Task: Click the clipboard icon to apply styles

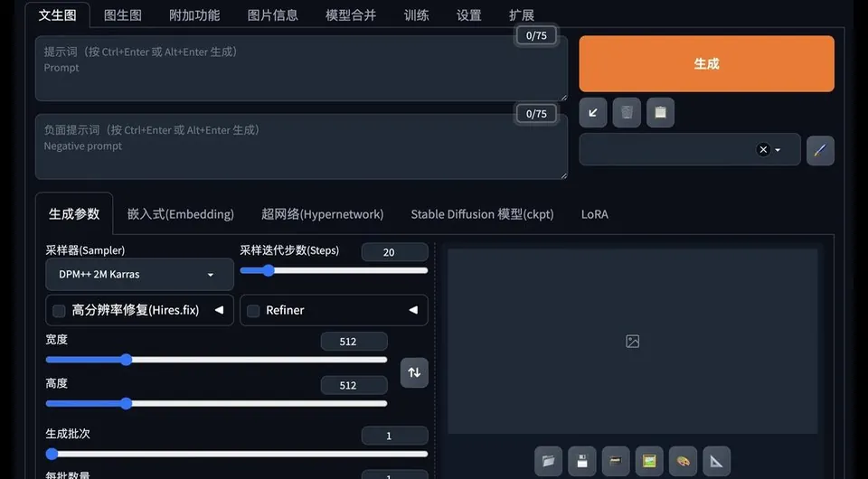Action: pos(660,113)
